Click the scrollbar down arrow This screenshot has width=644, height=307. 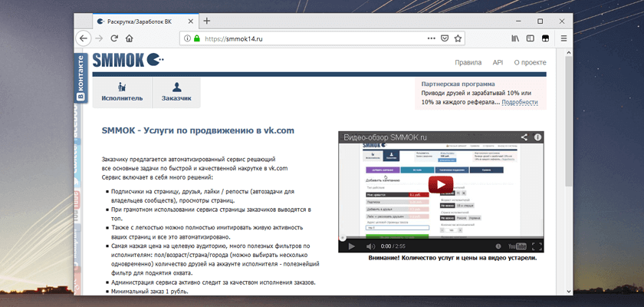(x=568, y=290)
